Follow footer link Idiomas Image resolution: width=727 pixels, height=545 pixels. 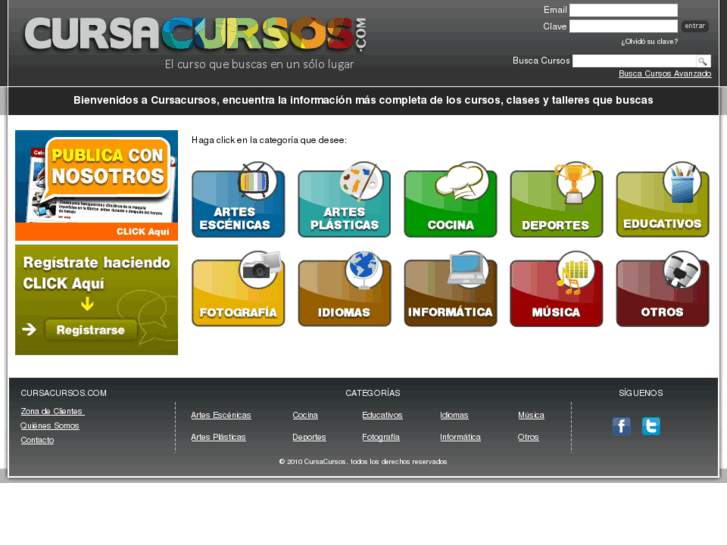(x=454, y=415)
